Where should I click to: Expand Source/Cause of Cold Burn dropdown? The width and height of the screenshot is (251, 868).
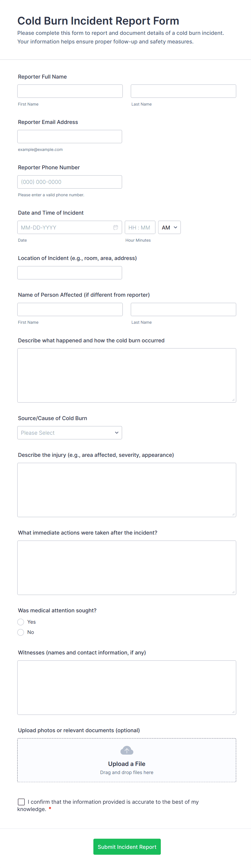click(x=69, y=433)
